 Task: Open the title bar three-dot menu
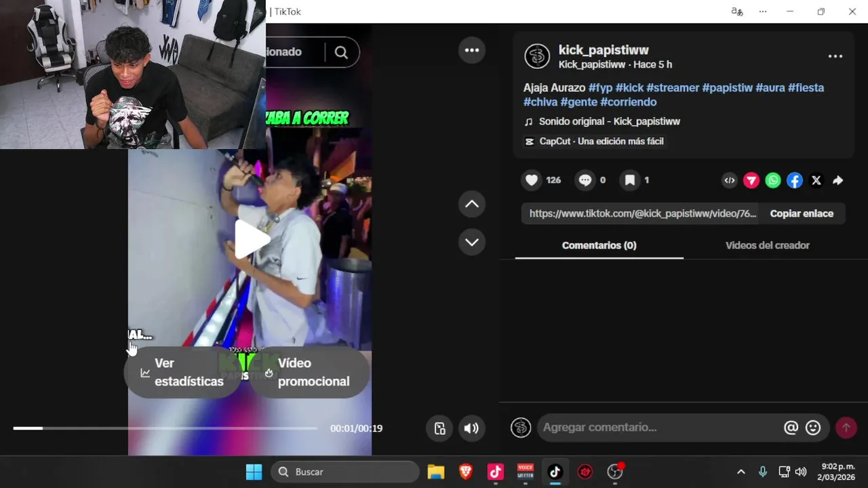763,12
